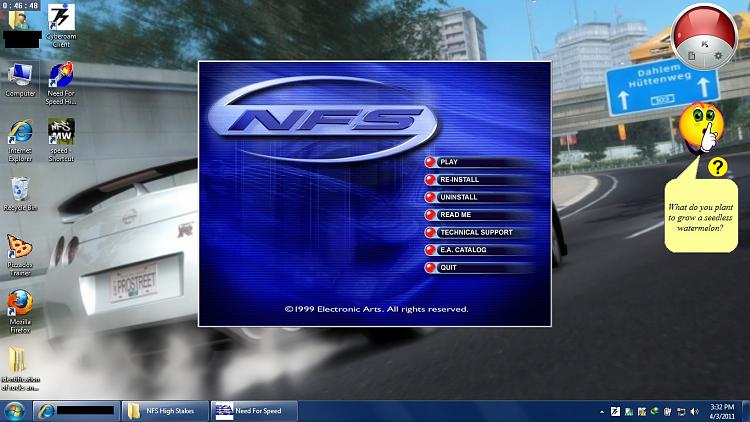Click the volume speaker tray icon

(695, 411)
